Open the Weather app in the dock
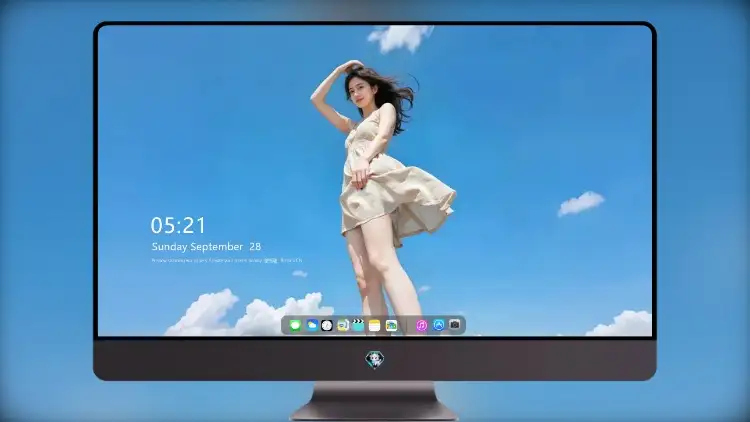This screenshot has width=750, height=422. point(312,325)
